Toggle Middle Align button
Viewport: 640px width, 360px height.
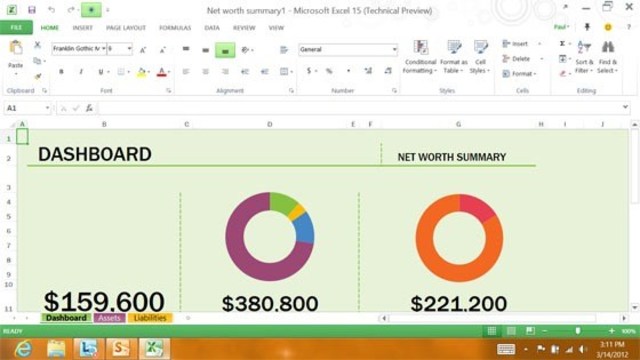click(x=205, y=50)
